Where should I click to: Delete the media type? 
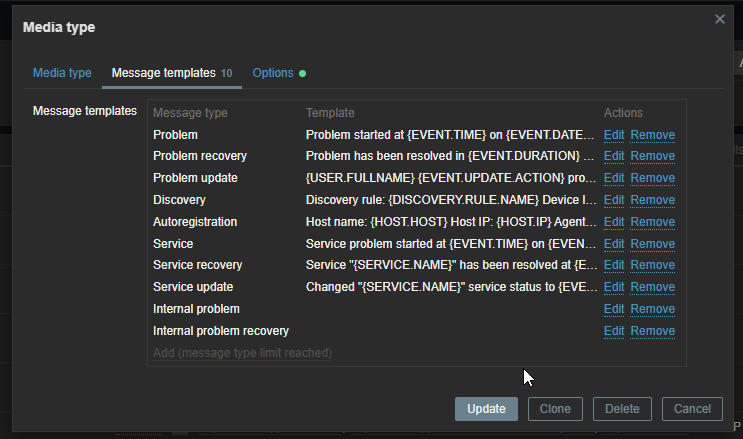(622, 409)
